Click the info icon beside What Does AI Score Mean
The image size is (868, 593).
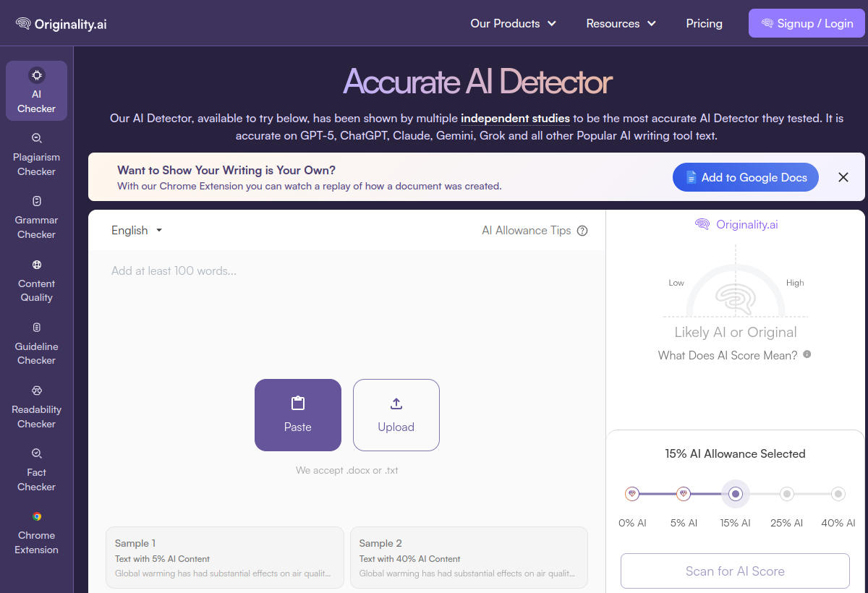(x=807, y=354)
